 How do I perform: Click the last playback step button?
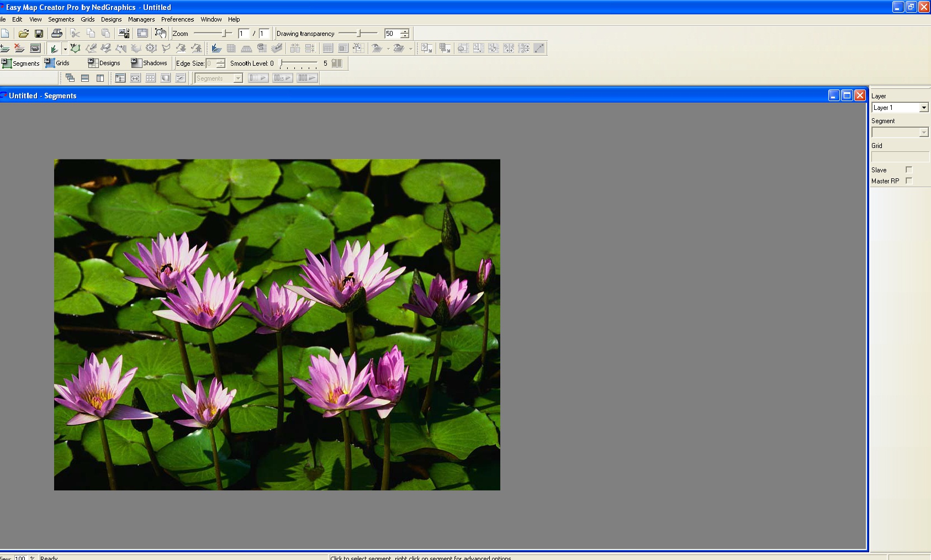[307, 78]
